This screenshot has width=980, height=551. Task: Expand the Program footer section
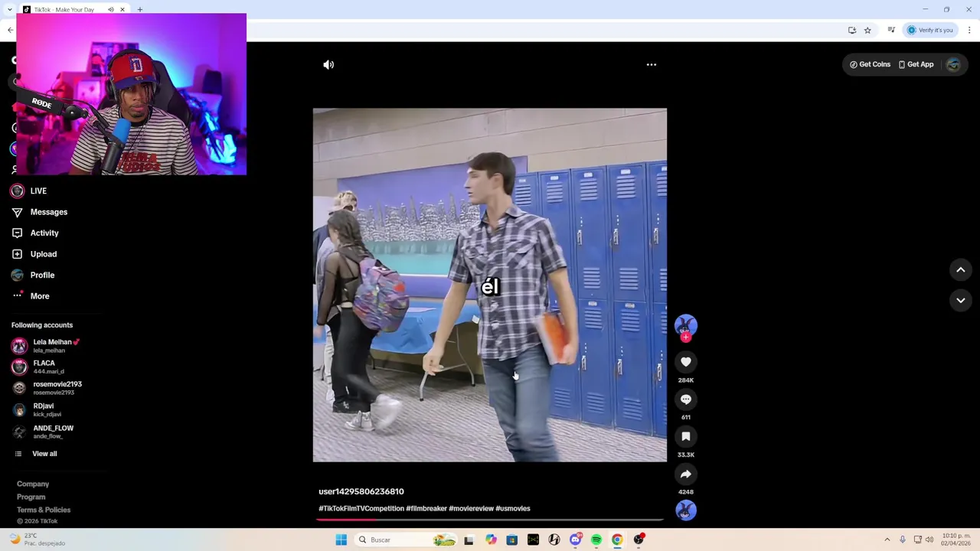pos(31,497)
